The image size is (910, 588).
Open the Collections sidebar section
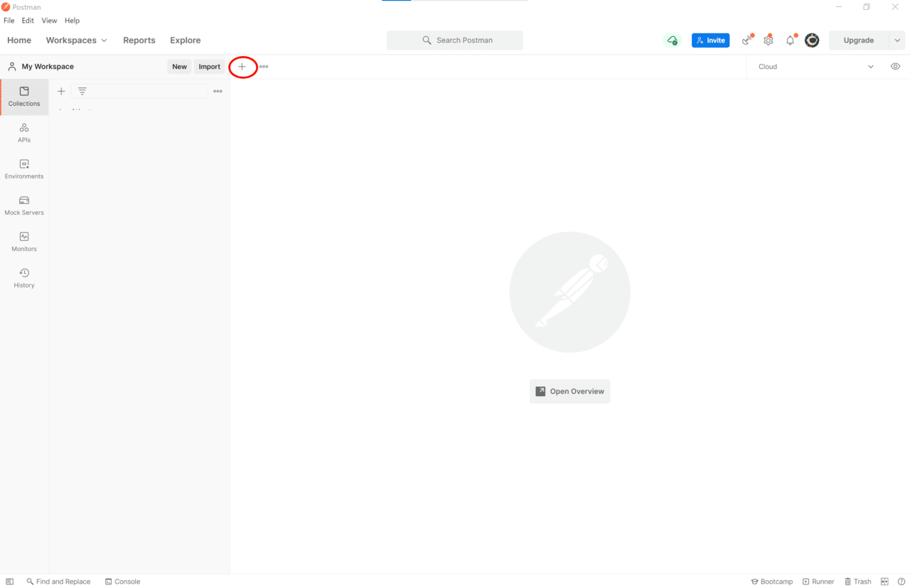[x=24, y=97]
